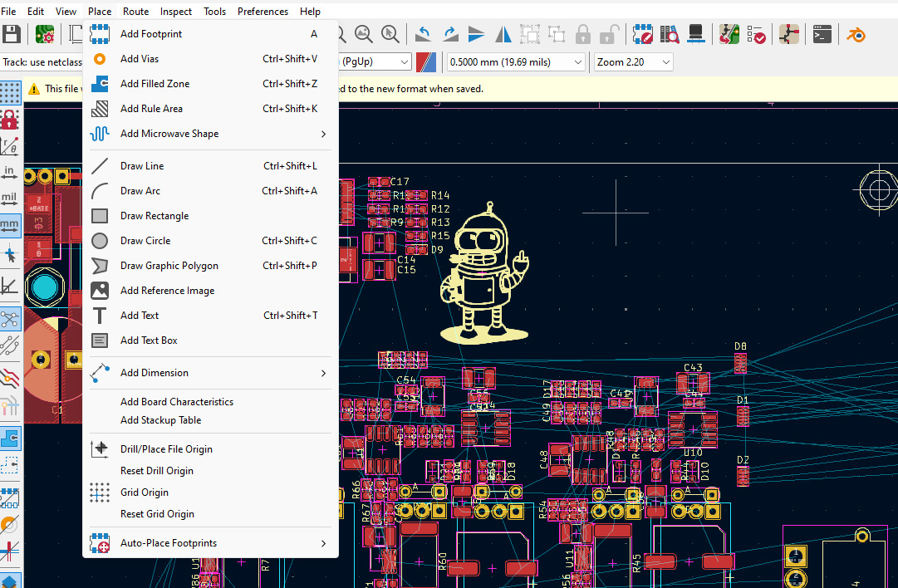Click the mirror horizontally icon
This screenshot has width=898, height=588.
tap(503, 34)
